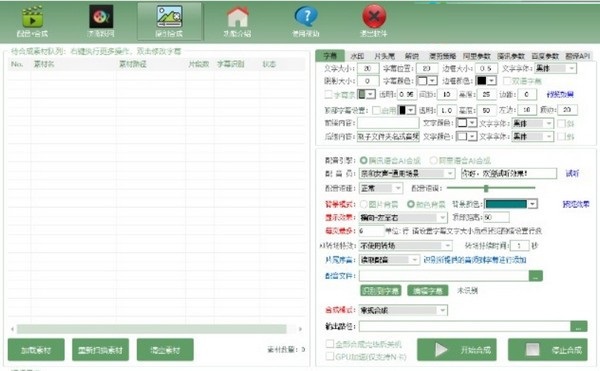
Task: Open the blue question mark help icon
Action: click(x=306, y=22)
